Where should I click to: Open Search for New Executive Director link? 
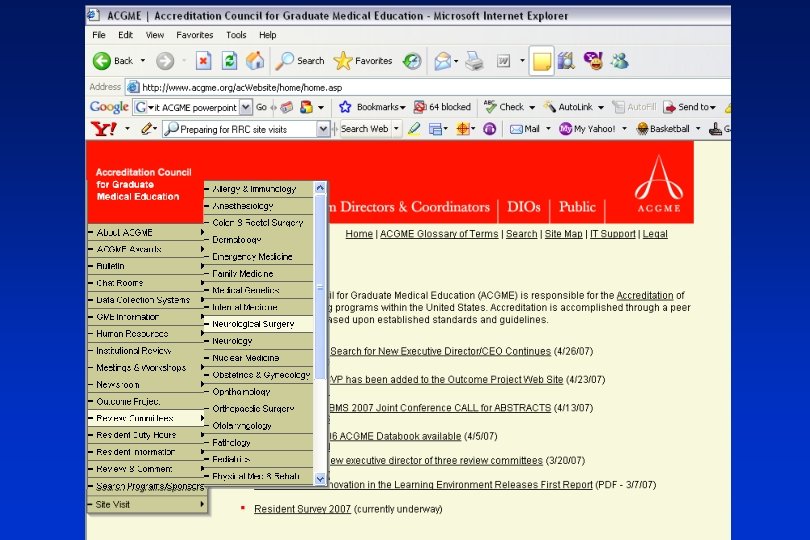point(441,351)
